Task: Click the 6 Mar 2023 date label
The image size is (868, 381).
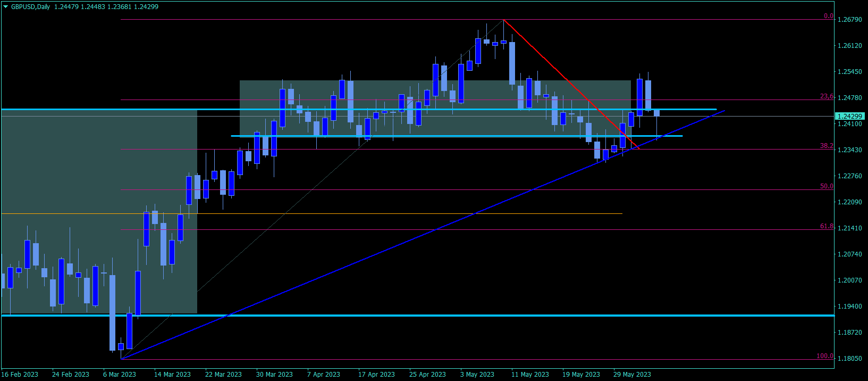Action: (x=120, y=375)
